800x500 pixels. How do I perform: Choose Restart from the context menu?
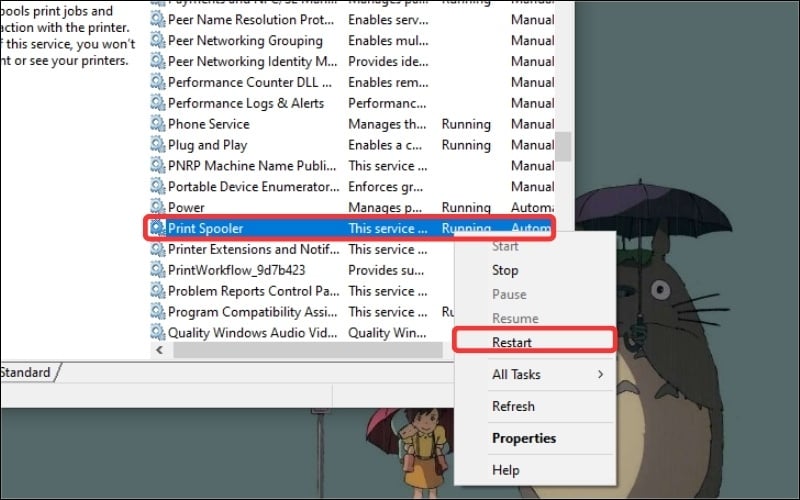coord(535,342)
